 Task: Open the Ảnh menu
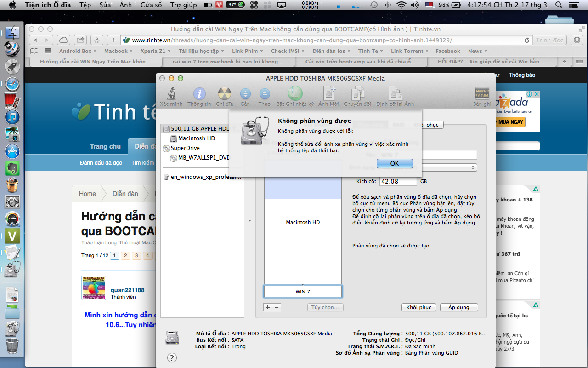[126, 5]
